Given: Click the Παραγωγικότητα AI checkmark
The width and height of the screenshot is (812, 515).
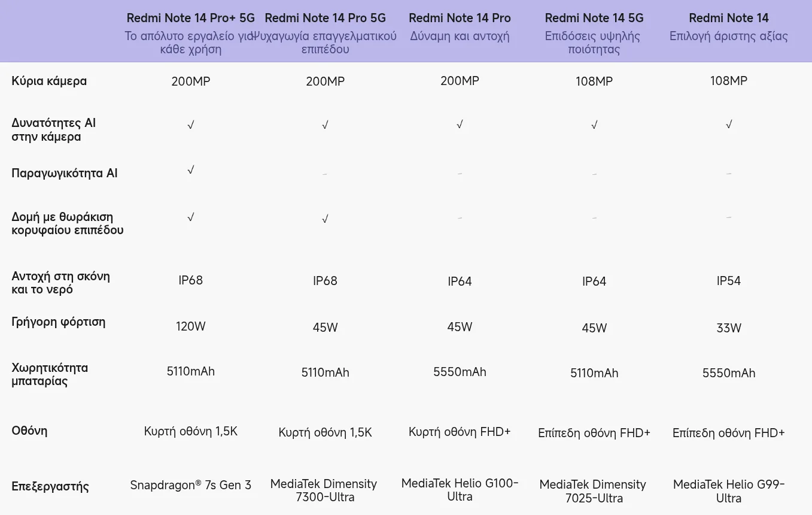Looking at the screenshot, I should pyautogui.click(x=191, y=170).
